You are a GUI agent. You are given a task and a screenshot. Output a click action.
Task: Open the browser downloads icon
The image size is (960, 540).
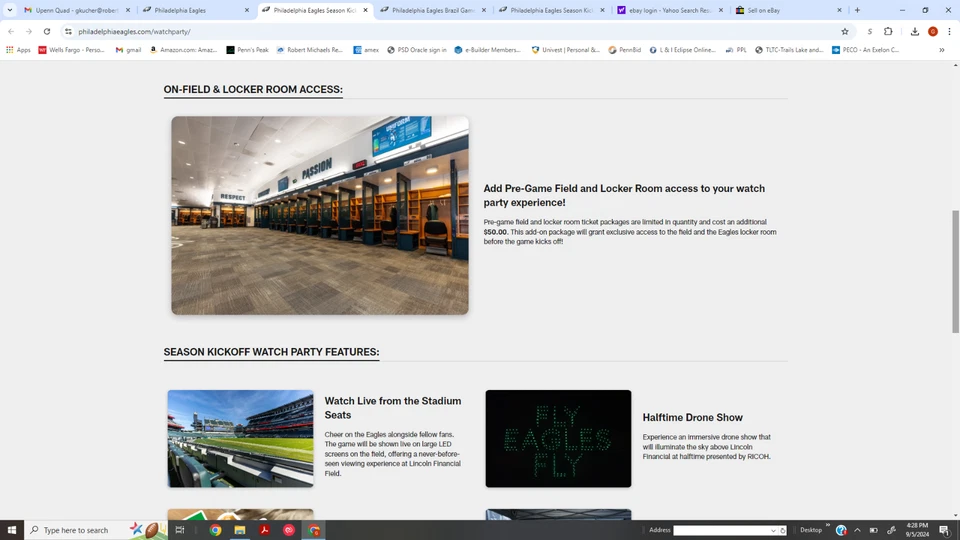coord(915,31)
